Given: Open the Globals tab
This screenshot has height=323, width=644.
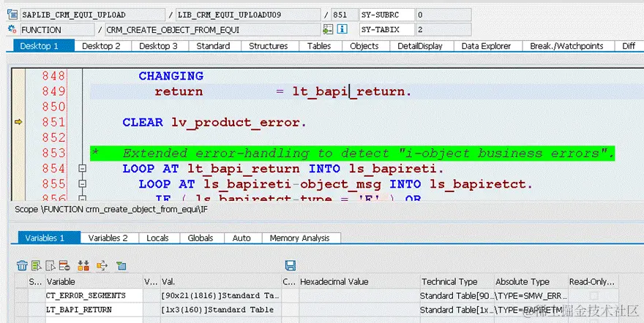Looking at the screenshot, I should (x=201, y=237).
